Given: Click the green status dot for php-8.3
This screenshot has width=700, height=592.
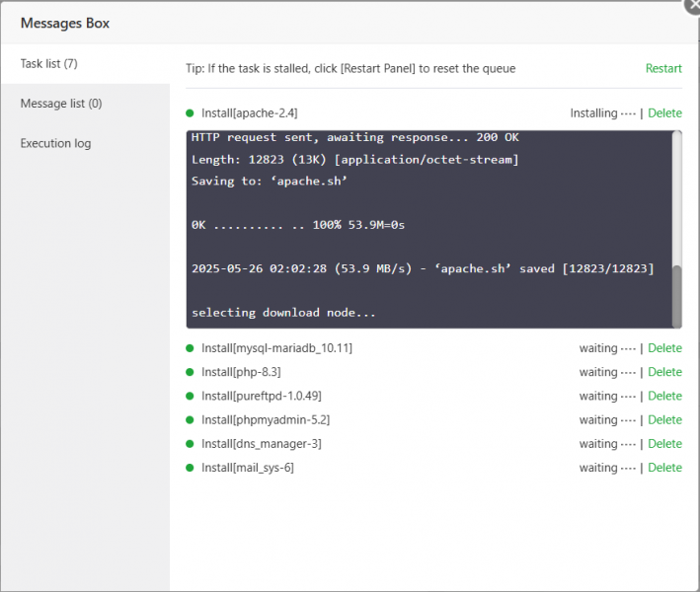Looking at the screenshot, I should (190, 372).
